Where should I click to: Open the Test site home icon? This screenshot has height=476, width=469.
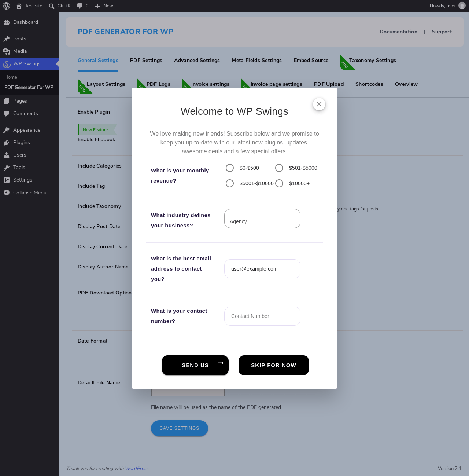click(19, 6)
